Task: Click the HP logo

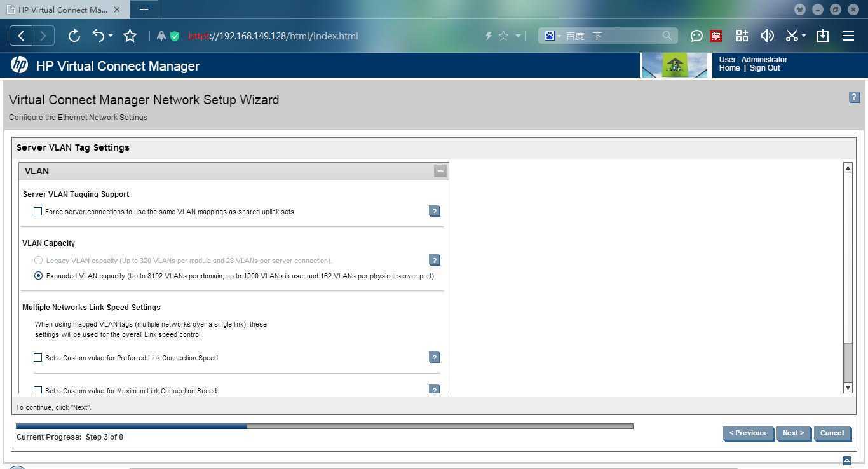Action: pos(19,65)
